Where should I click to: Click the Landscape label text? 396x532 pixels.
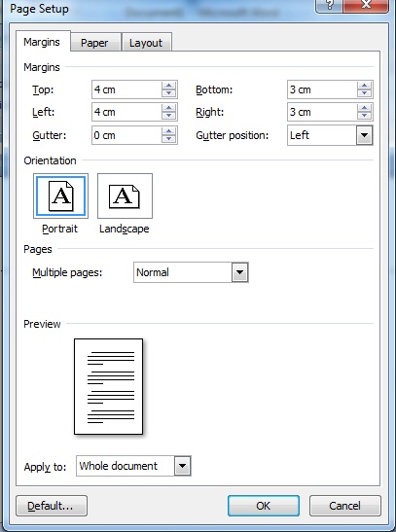pyautogui.click(x=125, y=229)
